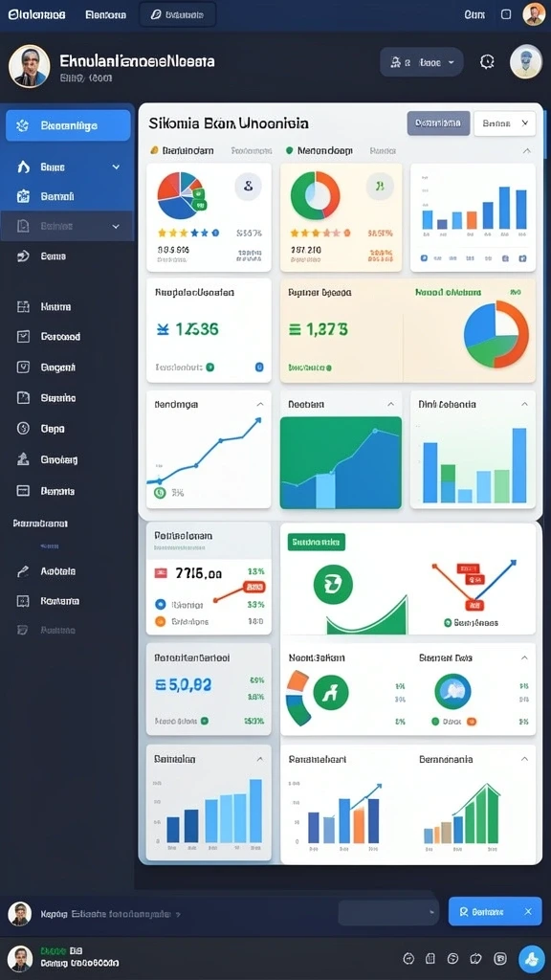Open the small user avatar in top bar
This screenshot has width=551, height=980.
[534, 13]
